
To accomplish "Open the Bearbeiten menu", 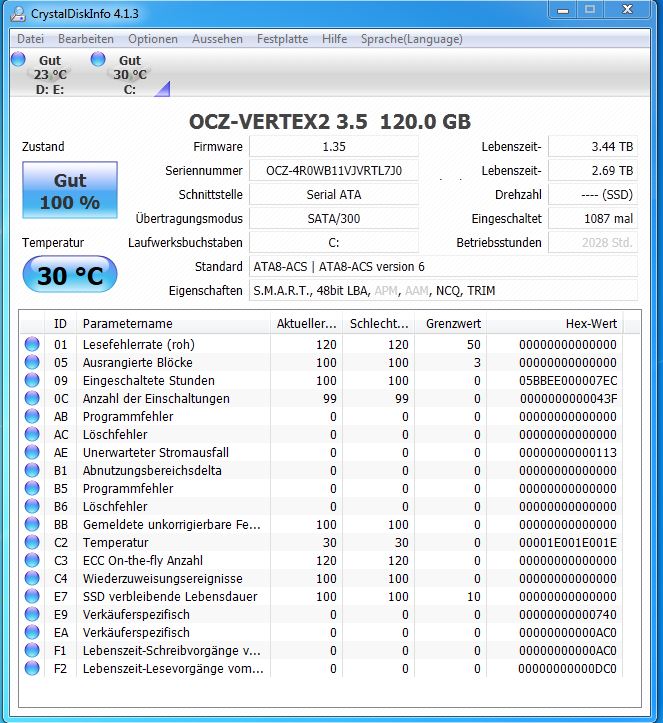I will 86,39.
